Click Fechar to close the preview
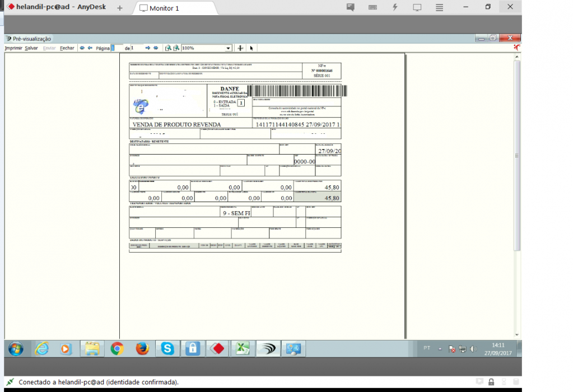Viewport: 573px width, 392px height. [67, 48]
